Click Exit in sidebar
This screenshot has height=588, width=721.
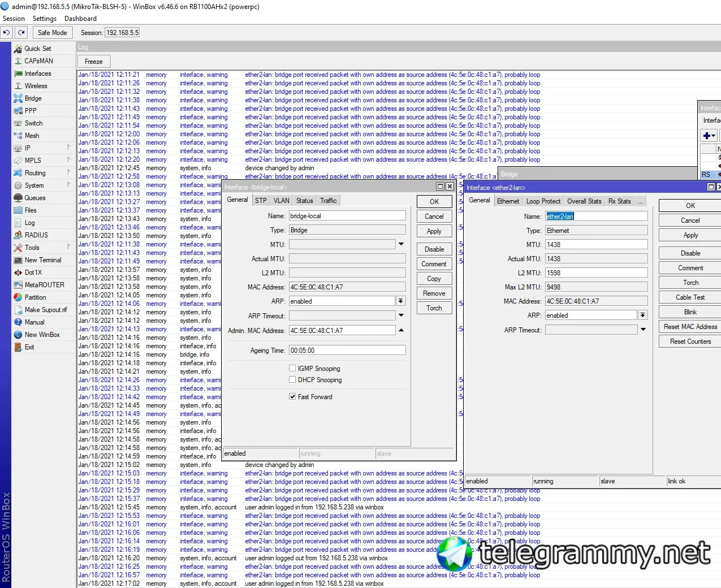point(29,347)
